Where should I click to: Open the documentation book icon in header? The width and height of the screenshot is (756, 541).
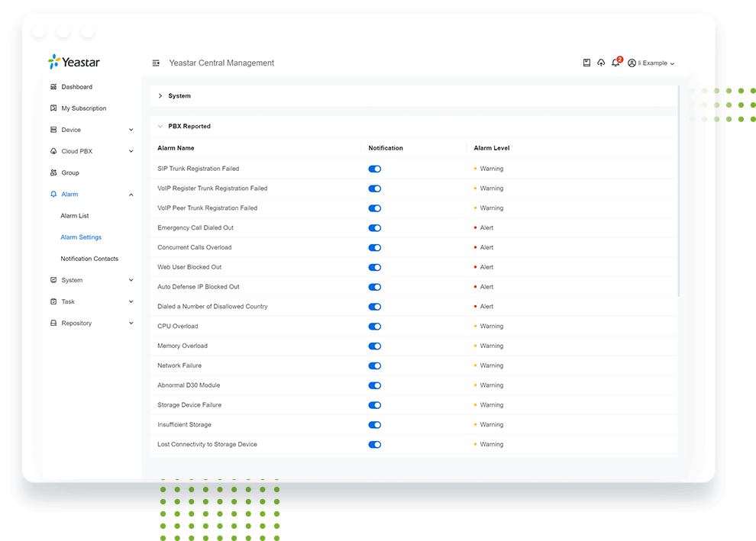tap(586, 63)
